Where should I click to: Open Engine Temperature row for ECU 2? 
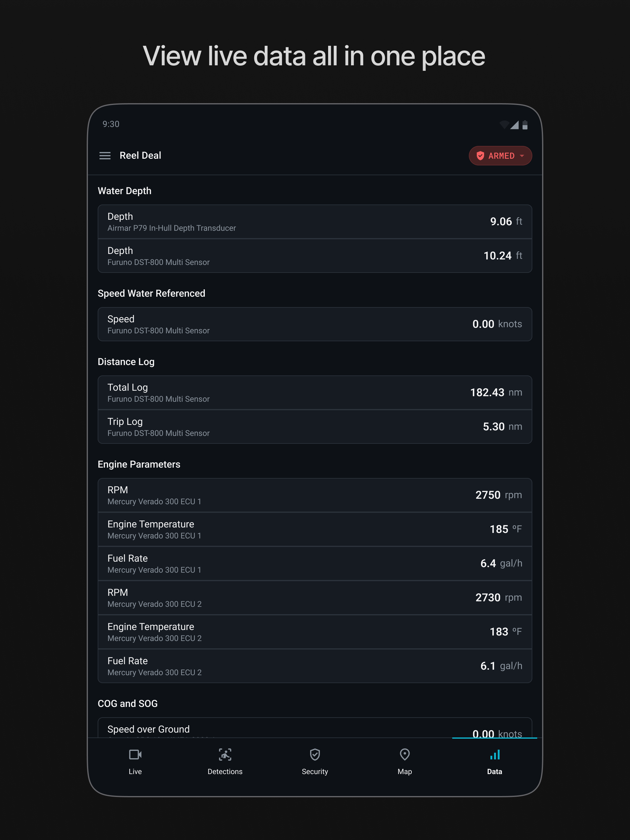(x=315, y=632)
